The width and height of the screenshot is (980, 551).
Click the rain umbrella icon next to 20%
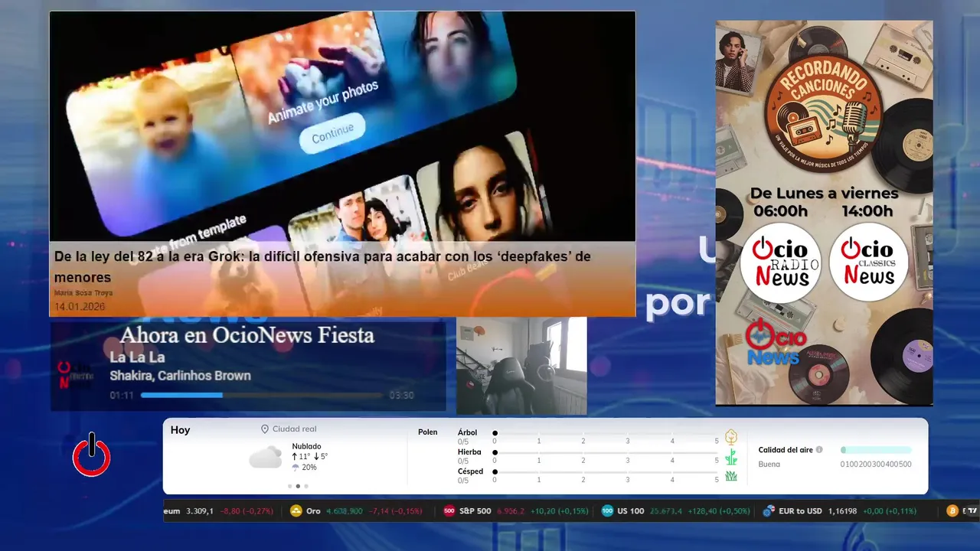tap(296, 467)
